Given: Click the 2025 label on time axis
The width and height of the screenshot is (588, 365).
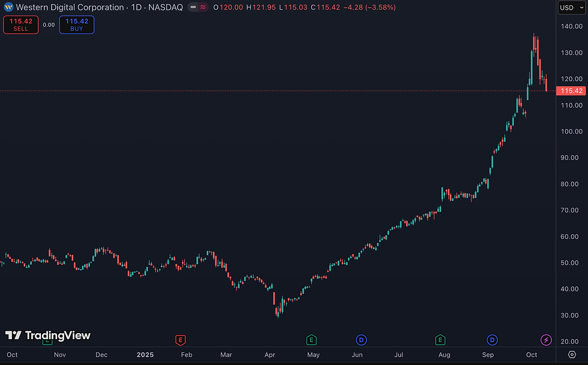Looking at the screenshot, I should click(x=145, y=355).
